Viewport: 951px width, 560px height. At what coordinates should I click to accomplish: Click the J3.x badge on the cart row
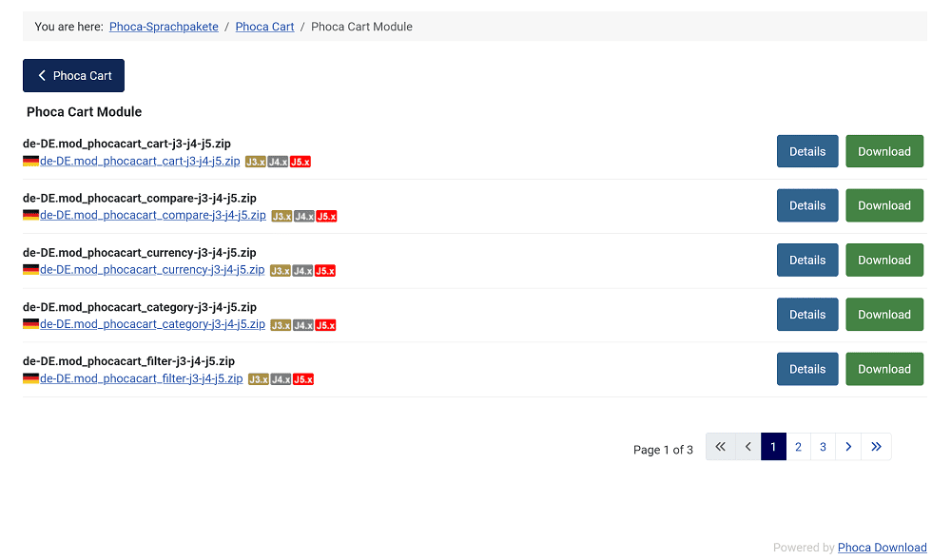[255, 162]
